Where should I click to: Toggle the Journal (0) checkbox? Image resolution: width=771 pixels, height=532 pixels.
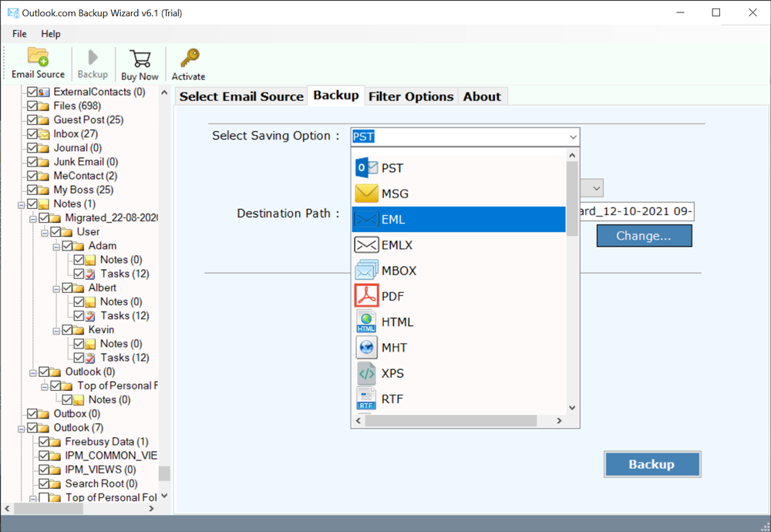(x=32, y=148)
